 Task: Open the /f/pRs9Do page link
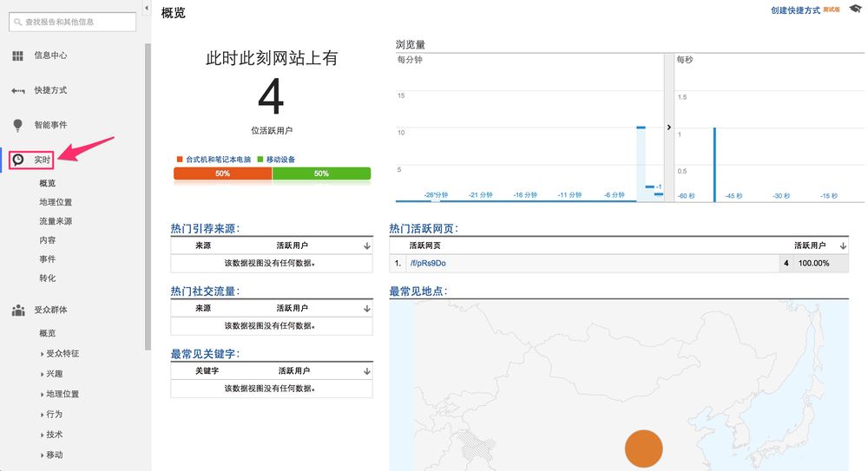pyautogui.click(x=428, y=264)
